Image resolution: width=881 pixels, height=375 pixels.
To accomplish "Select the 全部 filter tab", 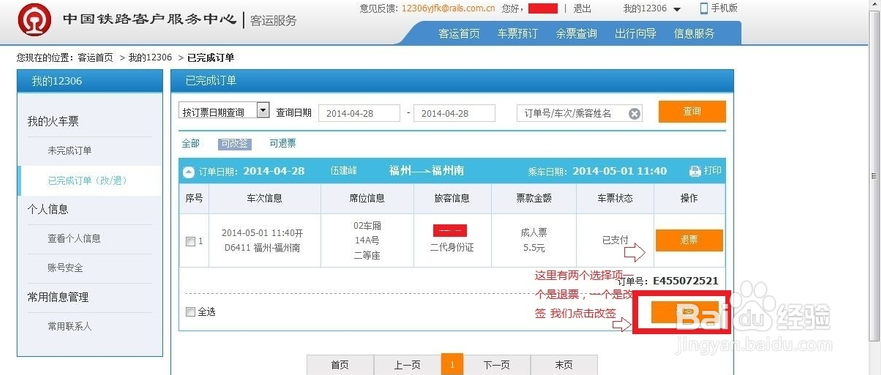I will pos(190,144).
